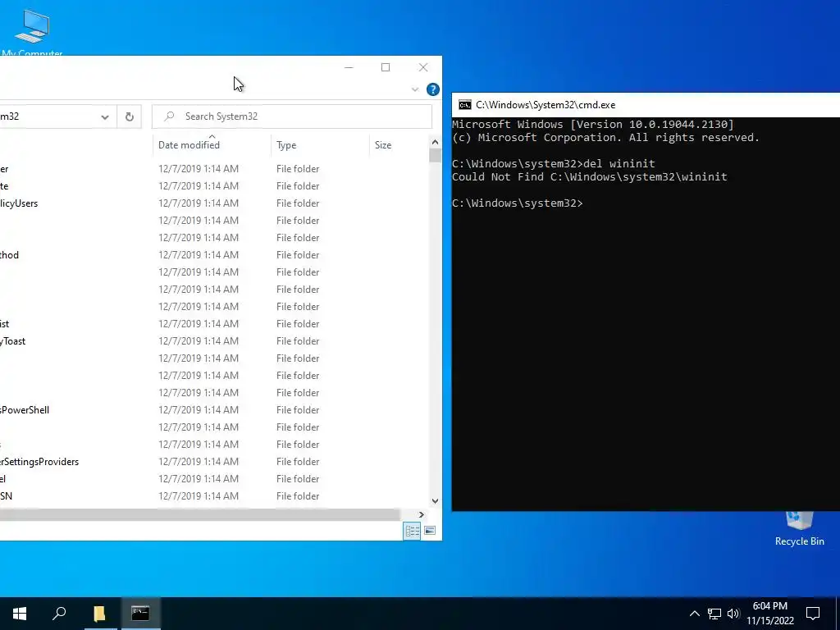Click the vertical scrollbar up arrow

pyautogui.click(x=435, y=142)
